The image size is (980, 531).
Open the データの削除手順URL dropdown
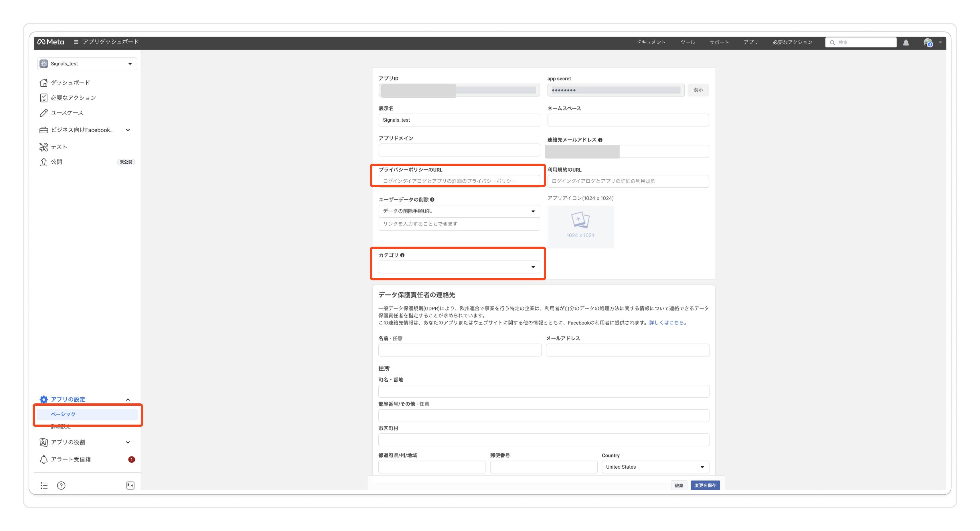pos(459,211)
